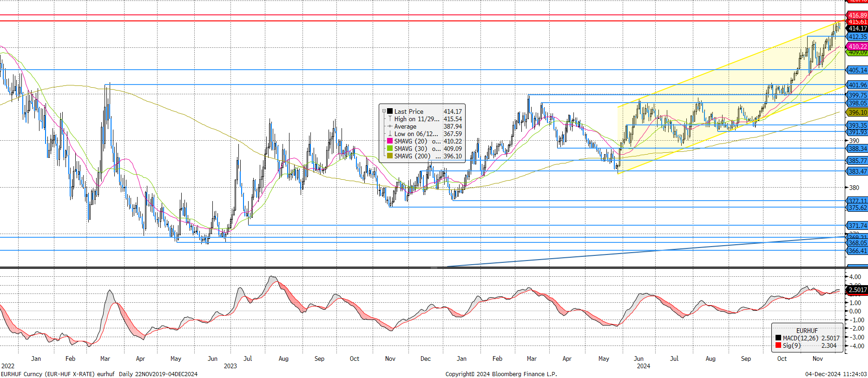The height and width of the screenshot is (378, 868).
Task: Click the panel divider handle between chart and MACD
Action: coord(434,267)
